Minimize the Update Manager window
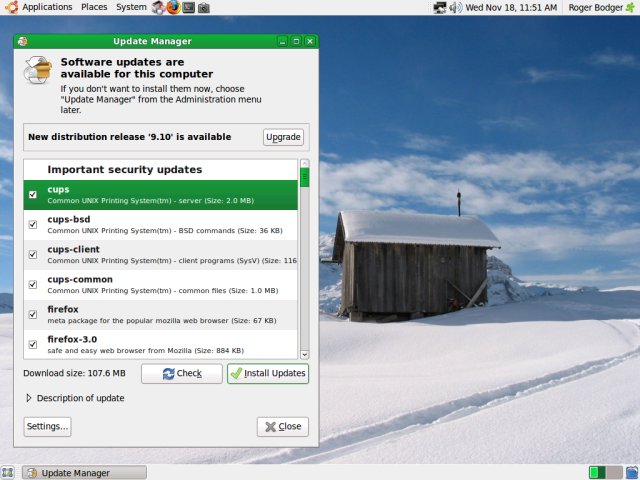 (282, 41)
